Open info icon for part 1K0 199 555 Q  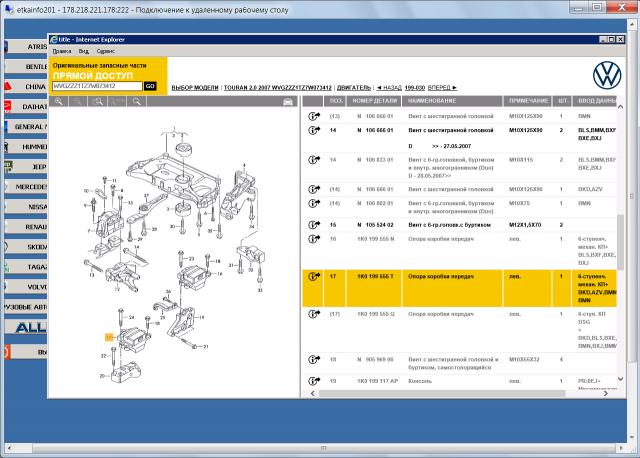[314, 314]
